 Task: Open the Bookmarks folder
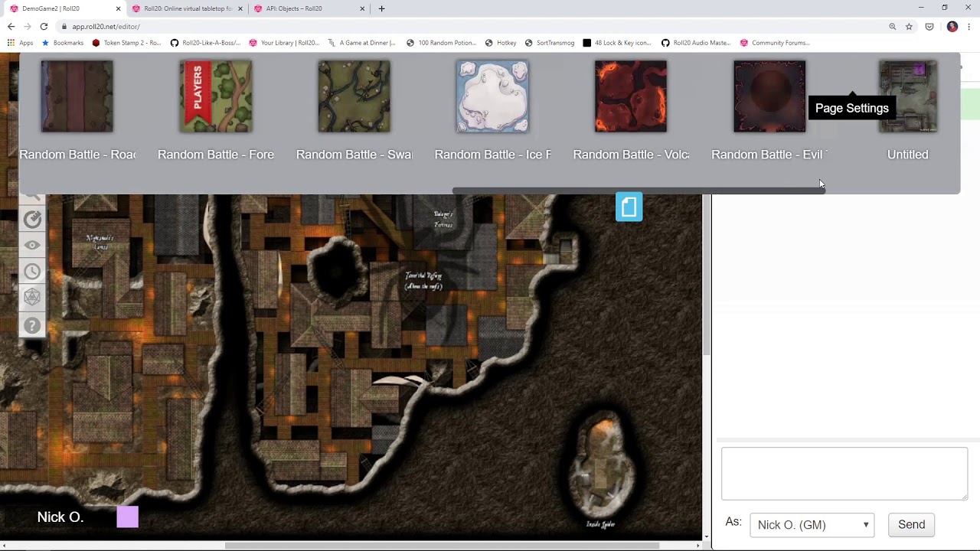(x=61, y=43)
